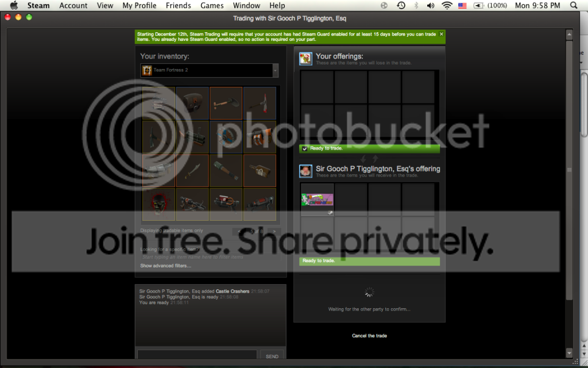Open the Apple menu
Image resolution: width=588 pixels, height=368 pixels.
tap(14, 5)
